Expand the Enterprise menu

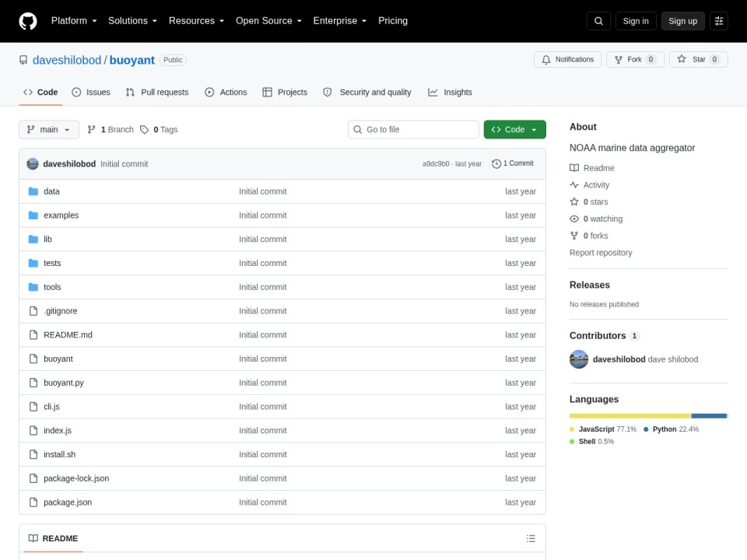[340, 21]
